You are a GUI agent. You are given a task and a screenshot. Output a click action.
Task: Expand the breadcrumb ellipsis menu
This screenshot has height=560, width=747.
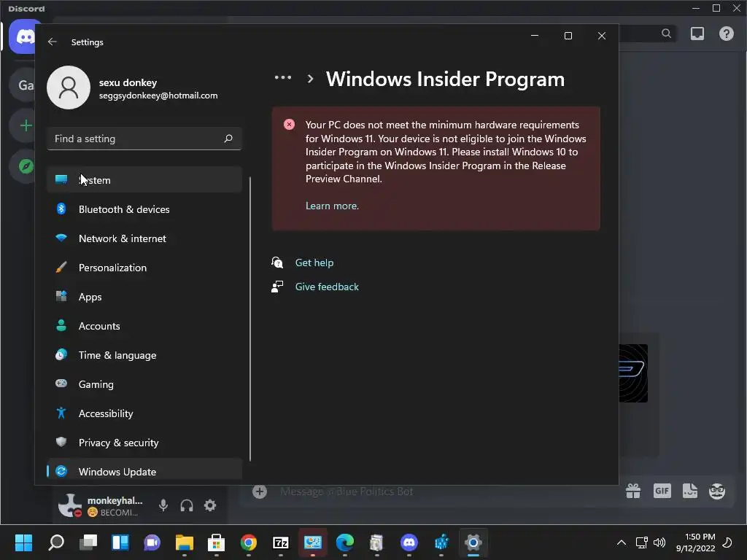[x=283, y=77]
